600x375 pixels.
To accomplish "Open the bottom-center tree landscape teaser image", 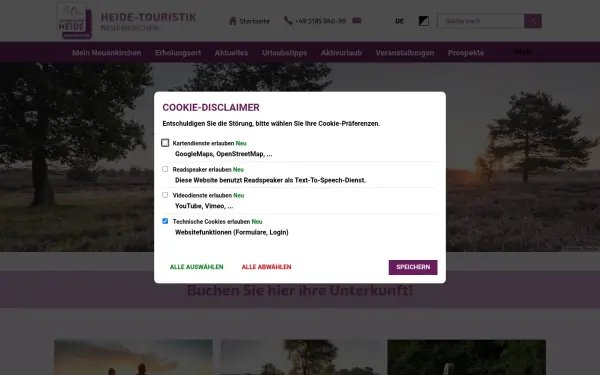I will [x=300, y=357].
